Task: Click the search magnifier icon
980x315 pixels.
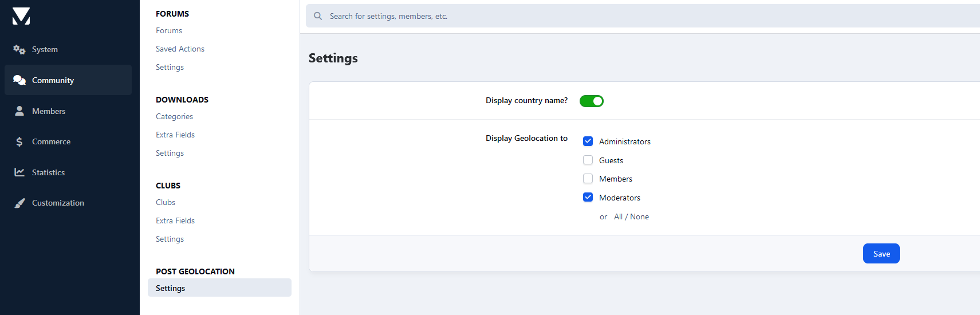Action: click(x=318, y=16)
